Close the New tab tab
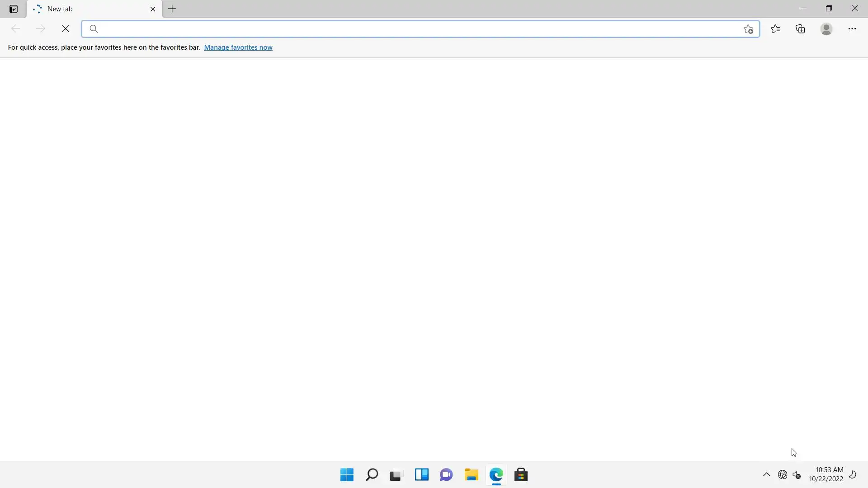This screenshot has height=488, width=868. coord(153,9)
